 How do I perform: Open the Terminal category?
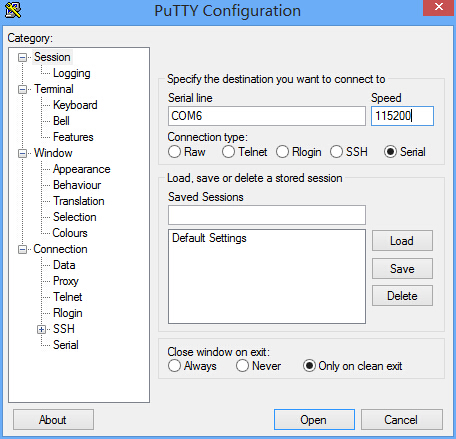coord(54,89)
